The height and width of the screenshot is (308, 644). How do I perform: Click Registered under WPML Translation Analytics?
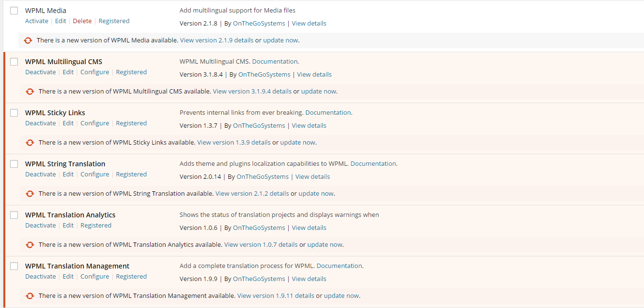96,226
